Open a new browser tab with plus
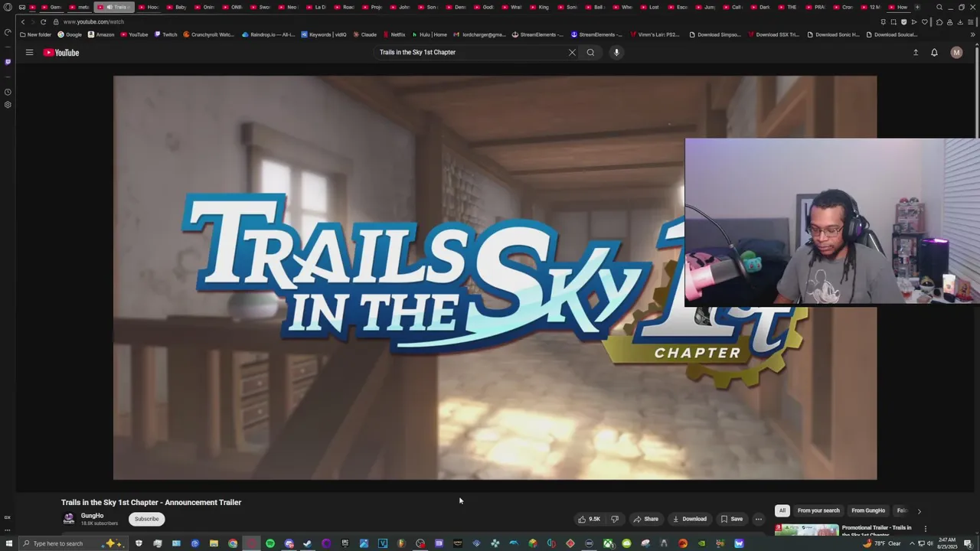The width and height of the screenshot is (980, 551). pos(917,7)
